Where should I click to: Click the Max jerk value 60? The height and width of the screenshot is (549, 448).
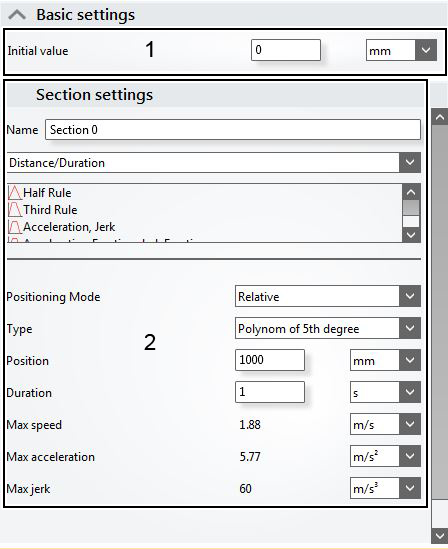(x=245, y=488)
